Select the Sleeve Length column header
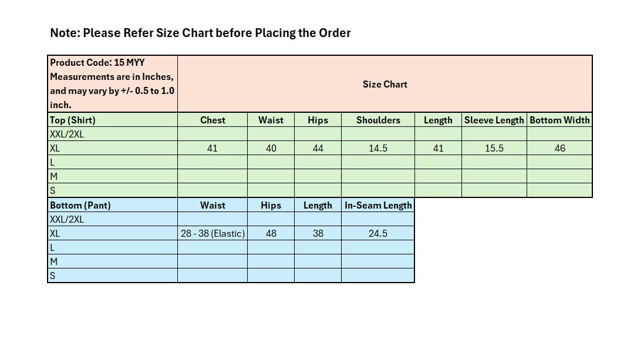 coord(494,120)
